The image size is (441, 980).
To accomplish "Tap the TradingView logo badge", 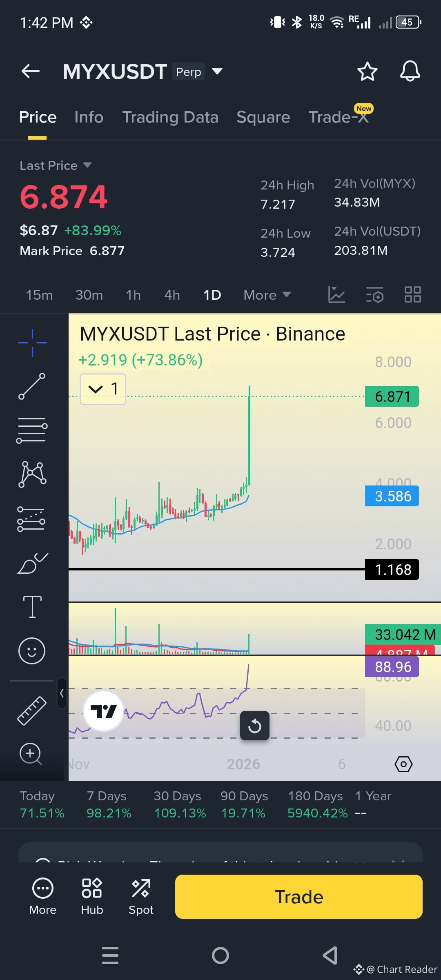I will click(x=104, y=711).
